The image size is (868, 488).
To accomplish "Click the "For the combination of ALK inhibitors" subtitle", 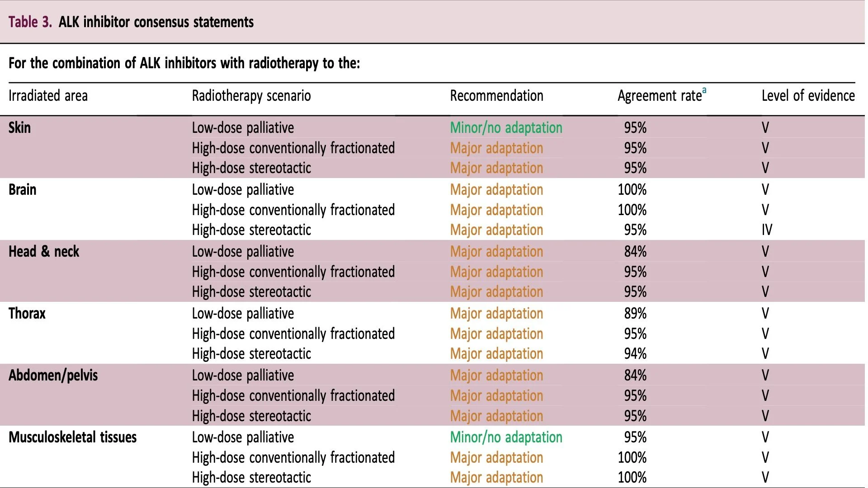I will pyautogui.click(x=184, y=63).
